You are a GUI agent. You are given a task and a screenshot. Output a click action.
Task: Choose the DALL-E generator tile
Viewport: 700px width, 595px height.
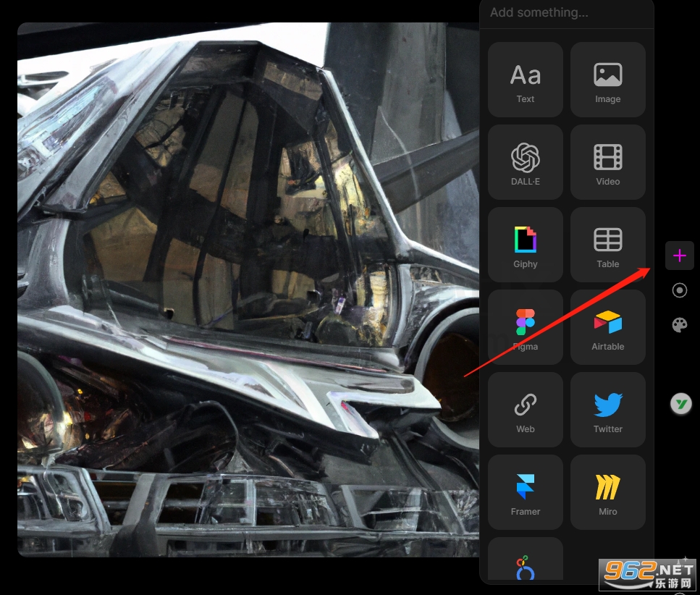[526, 162]
